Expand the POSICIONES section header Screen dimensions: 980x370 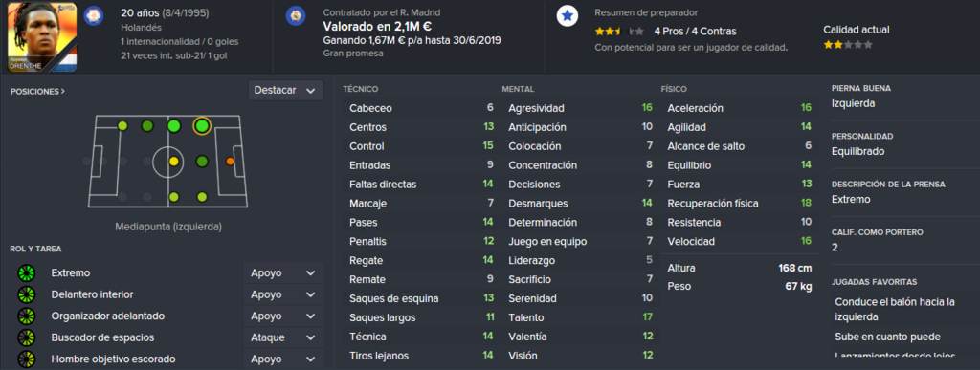tap(37, 91)
